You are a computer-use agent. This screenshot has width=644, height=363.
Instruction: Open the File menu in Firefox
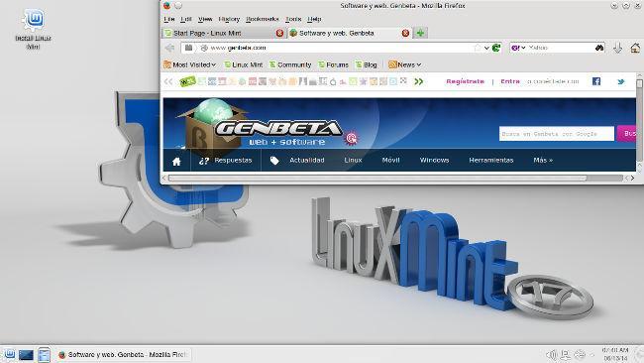[x=169, y=19]
